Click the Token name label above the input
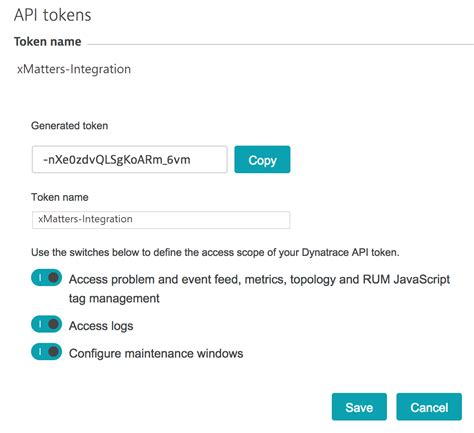Image resolution: width=474 pixels, height=433 pixels. coord(60,197)
